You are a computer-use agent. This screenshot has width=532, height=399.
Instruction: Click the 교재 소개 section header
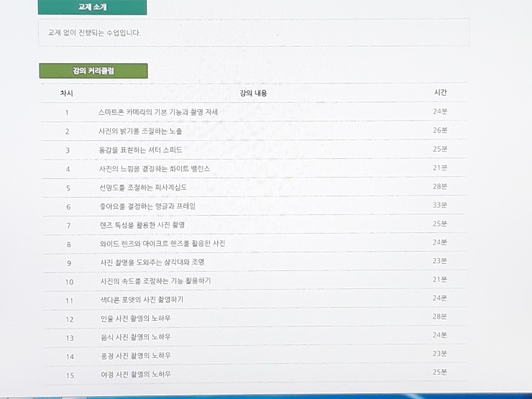point(92,6)
